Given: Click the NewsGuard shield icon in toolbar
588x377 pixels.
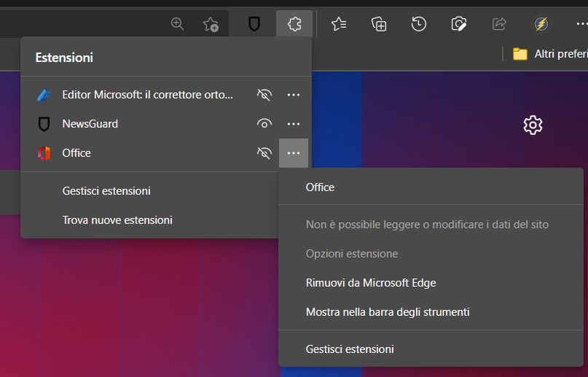Looking at the screenshot, I should point(254,24).
